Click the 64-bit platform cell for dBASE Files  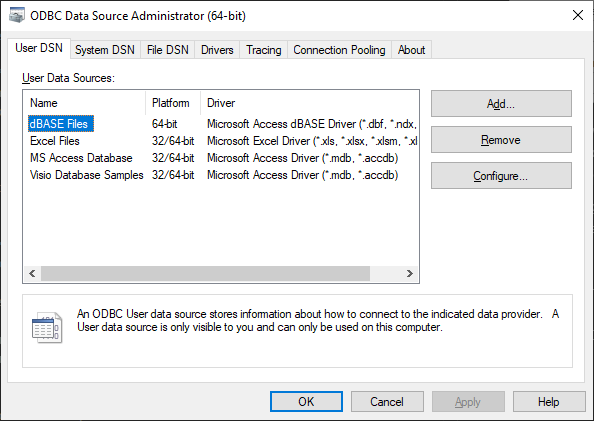click(164, 124)
